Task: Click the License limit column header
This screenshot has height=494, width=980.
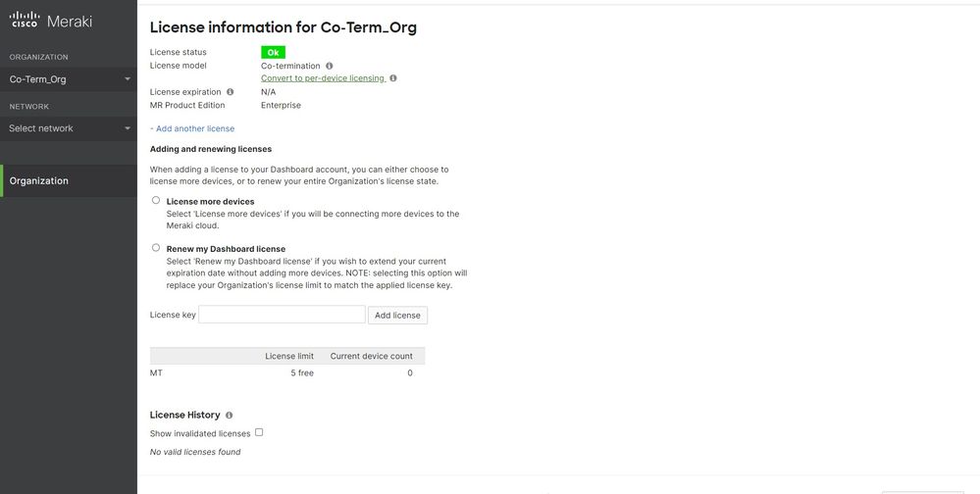Action: (289, 356)
